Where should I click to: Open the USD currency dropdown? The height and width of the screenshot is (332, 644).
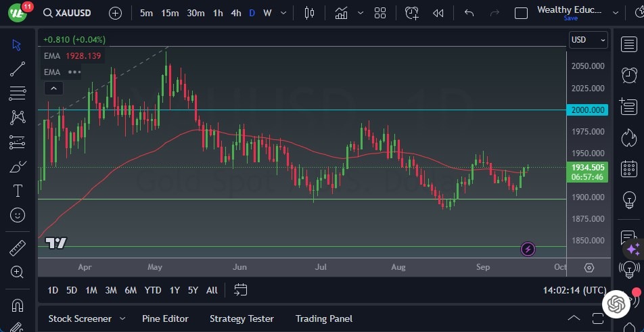[x=588, y=40]
